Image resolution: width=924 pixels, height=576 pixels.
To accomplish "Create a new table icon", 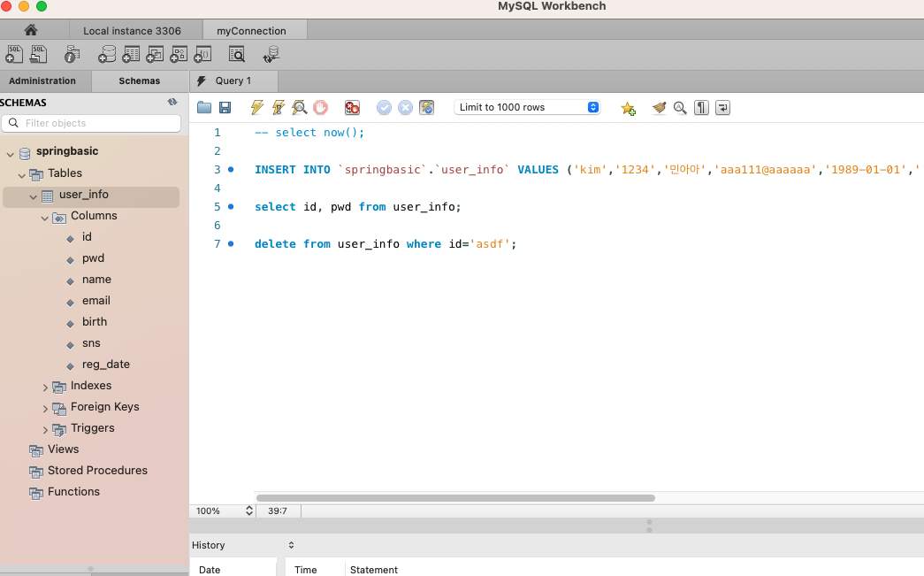I will coord(131,54).
